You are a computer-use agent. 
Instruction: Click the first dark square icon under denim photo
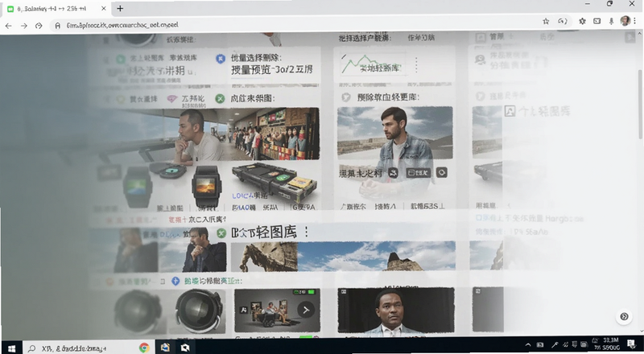click(x=393, y=173)
